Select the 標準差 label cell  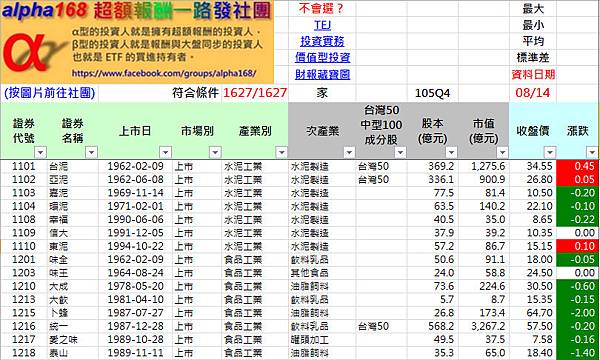533,58
